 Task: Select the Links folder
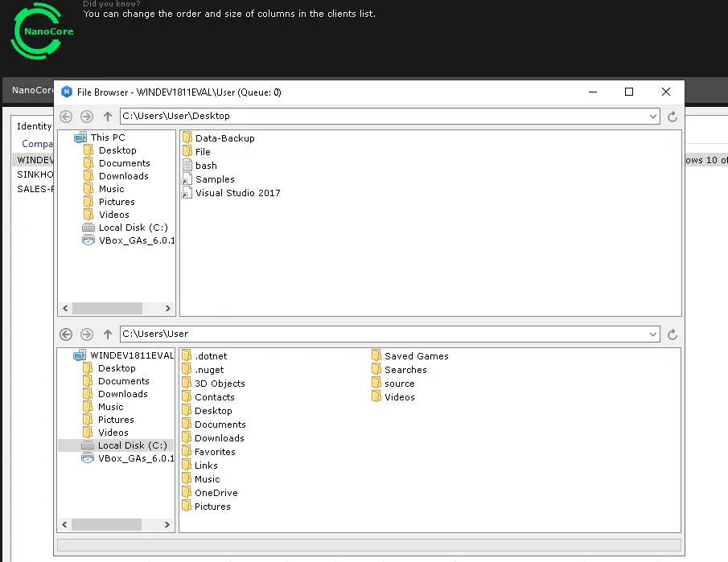point(199,466)
